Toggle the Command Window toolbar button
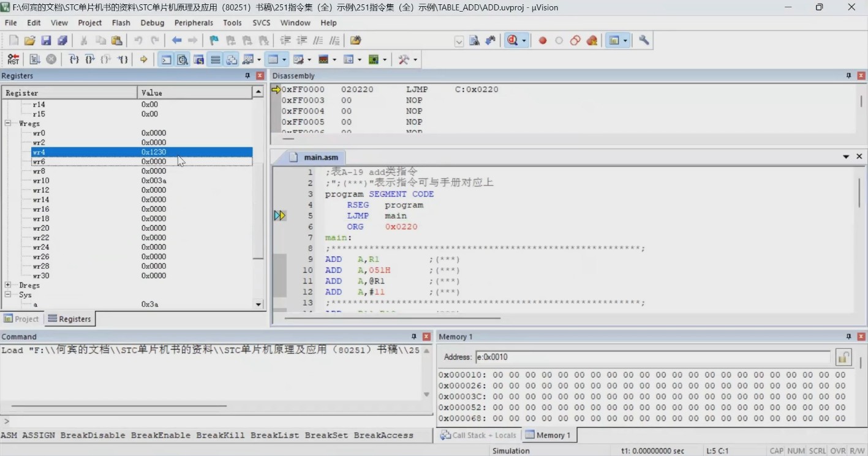Image resolution: width=868 pixels, height=456 pixels. 166,59
